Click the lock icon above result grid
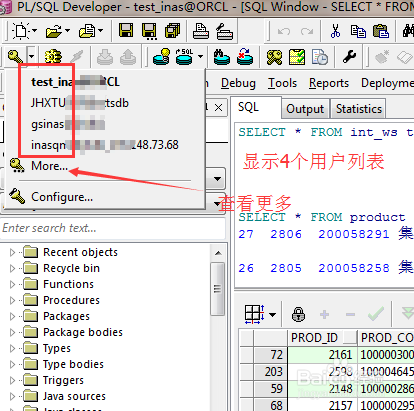 tap(298, 314)
